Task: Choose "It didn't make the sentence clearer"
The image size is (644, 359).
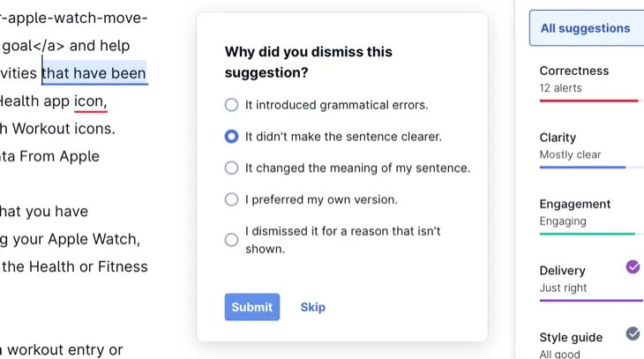Action: point(231,137)
